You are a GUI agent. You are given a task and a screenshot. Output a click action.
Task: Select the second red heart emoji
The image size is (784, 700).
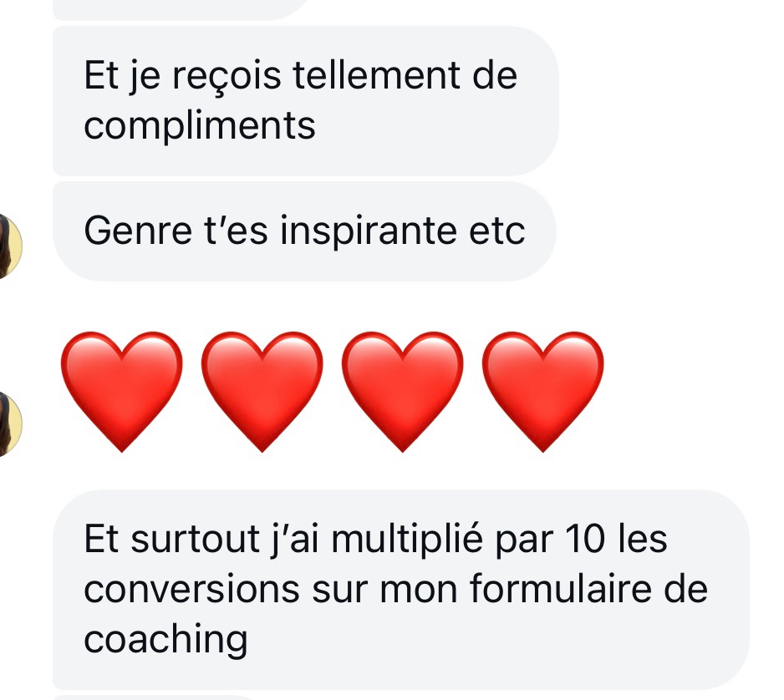(262, 391)
